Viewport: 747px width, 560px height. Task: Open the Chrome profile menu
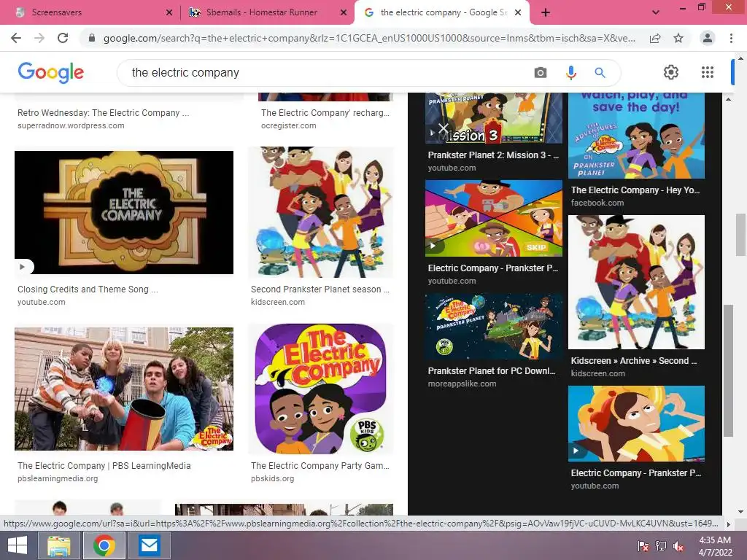point(708,38)
